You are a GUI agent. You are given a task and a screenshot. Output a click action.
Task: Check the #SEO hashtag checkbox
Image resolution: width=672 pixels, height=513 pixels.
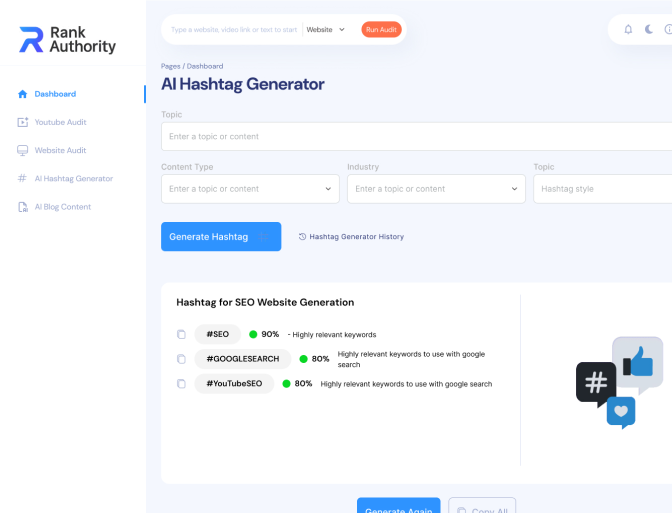(x=181, y=334)
